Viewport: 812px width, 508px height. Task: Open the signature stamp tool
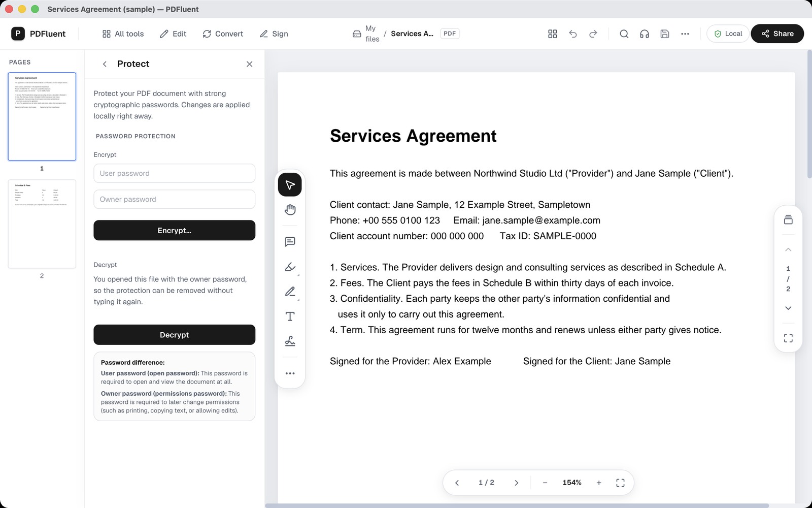(290, 341)
